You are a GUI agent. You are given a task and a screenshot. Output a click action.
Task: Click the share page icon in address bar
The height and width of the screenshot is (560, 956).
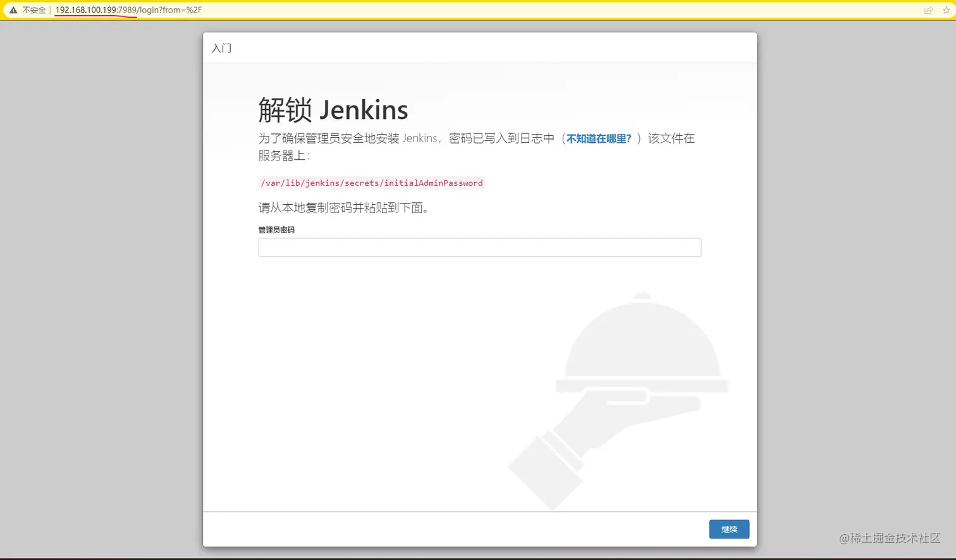pos(928,10)
